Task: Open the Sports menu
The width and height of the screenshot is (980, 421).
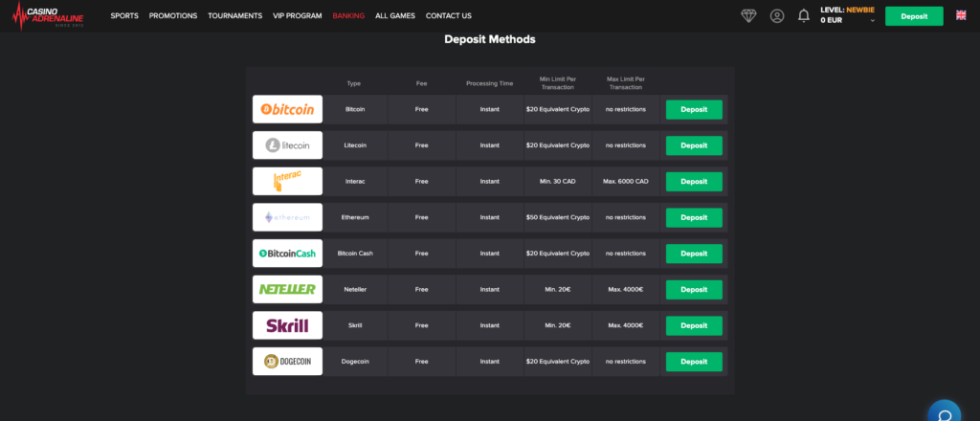Action: [124, 16]
